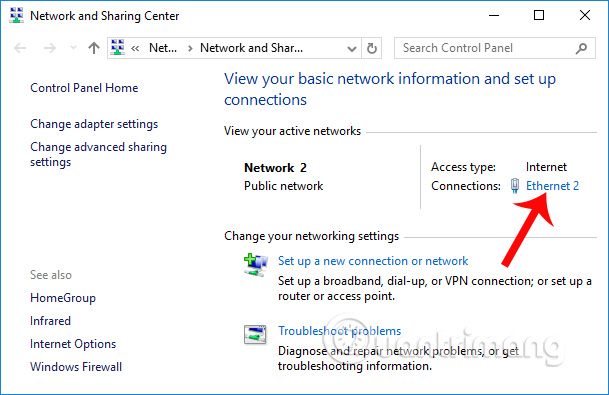
Task: Focus the Search Control Panel field
Action: click(x=495, y=48)
